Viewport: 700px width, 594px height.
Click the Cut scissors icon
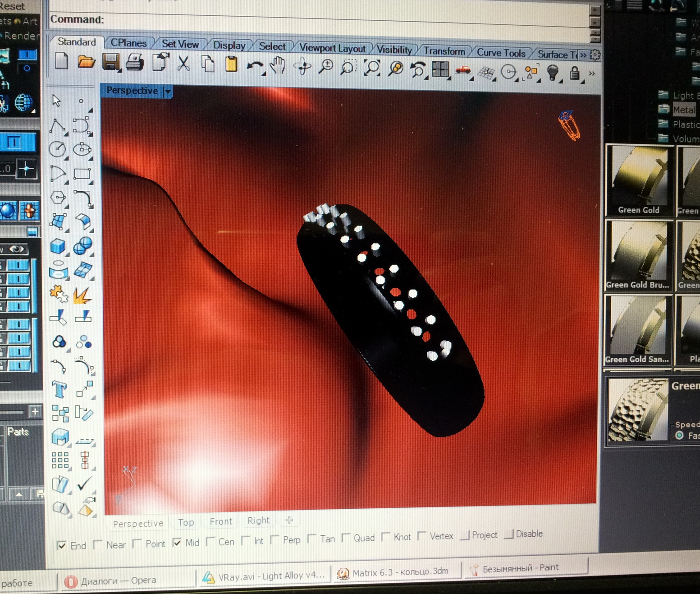coord(183,63)
